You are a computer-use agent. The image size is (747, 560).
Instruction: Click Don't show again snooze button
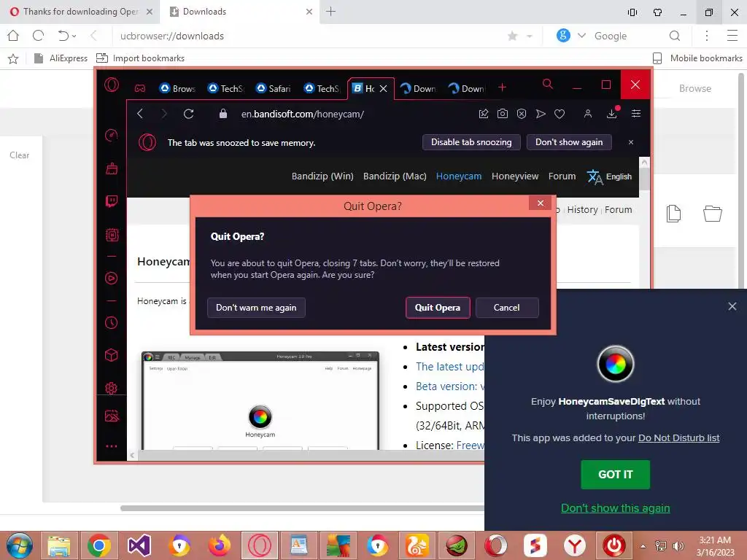(569, 142)
